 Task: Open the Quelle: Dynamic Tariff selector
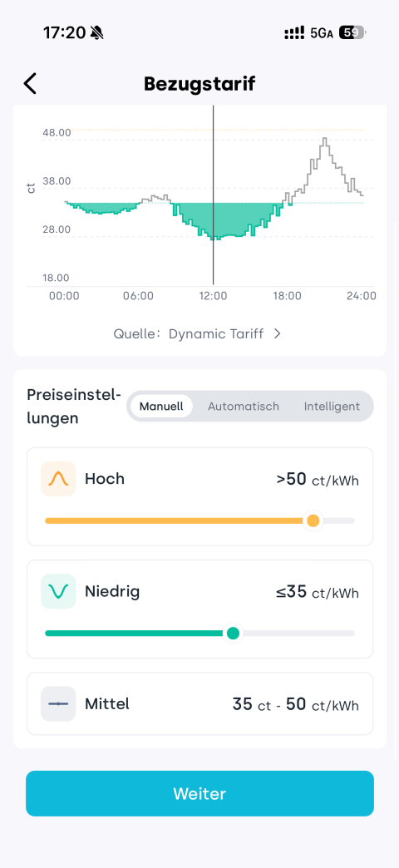point(198,333)
